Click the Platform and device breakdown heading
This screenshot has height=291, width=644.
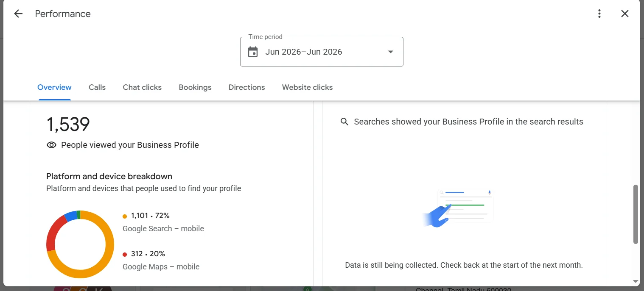point(109,176)
